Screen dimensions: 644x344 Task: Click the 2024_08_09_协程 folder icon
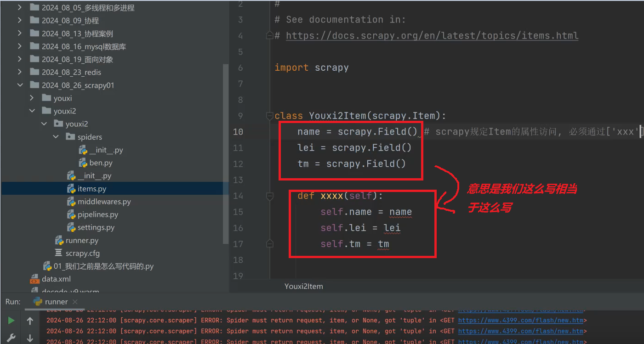click(x=34, y=20)
